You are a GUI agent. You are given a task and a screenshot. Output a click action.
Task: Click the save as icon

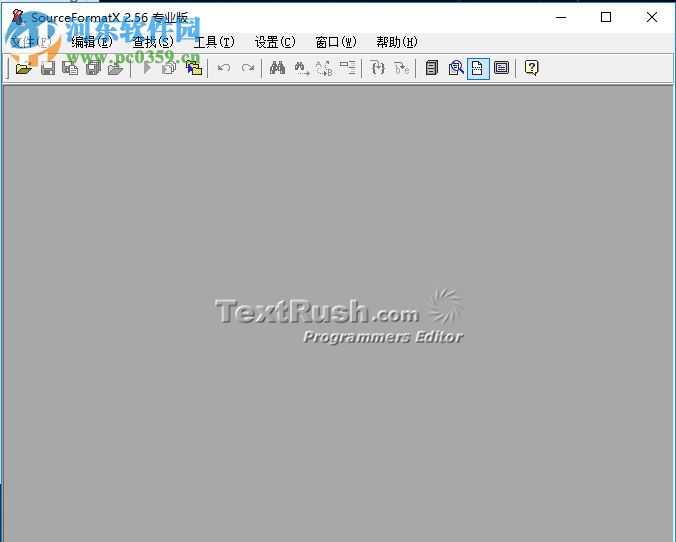[70, 68]
